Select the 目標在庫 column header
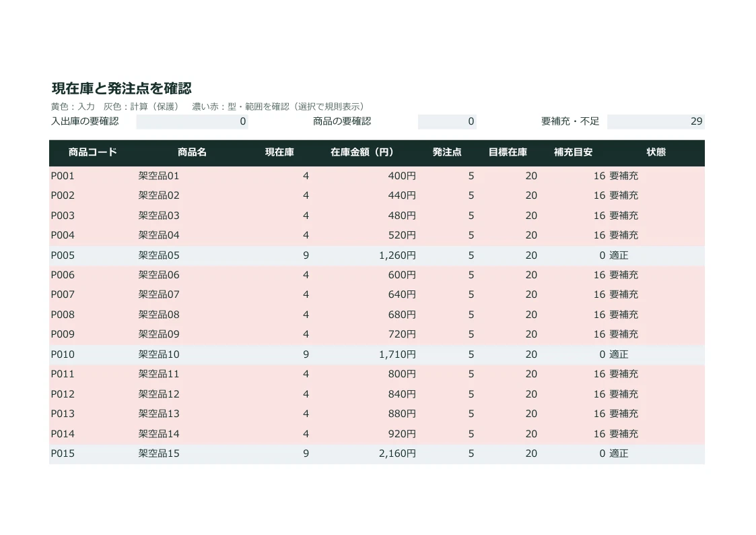 click(x=508, y=152)
